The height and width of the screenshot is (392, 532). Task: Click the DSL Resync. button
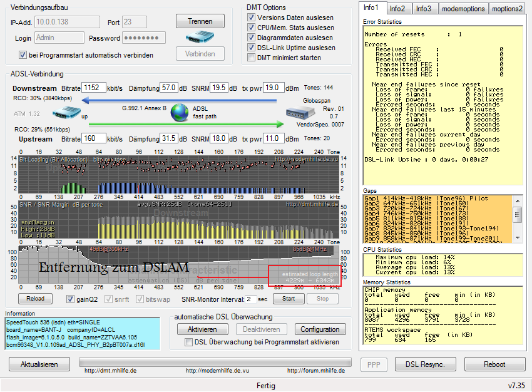pos(424,364)
